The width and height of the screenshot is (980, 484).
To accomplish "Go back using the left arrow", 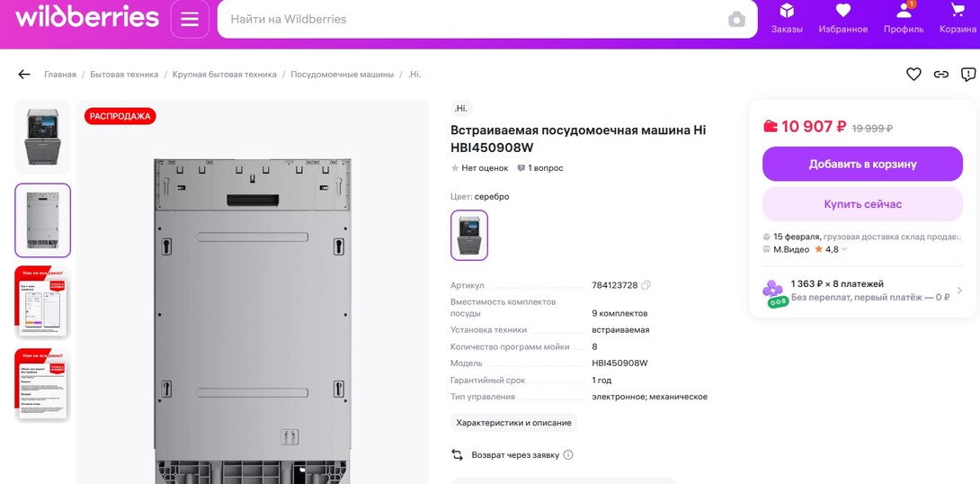I will (23, 75).
